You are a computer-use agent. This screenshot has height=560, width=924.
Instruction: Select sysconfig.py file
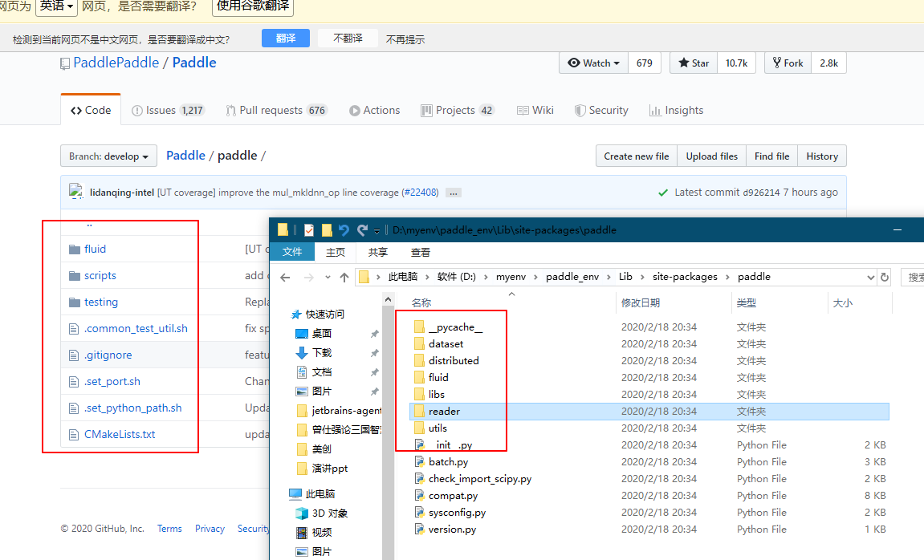(458, 513)
